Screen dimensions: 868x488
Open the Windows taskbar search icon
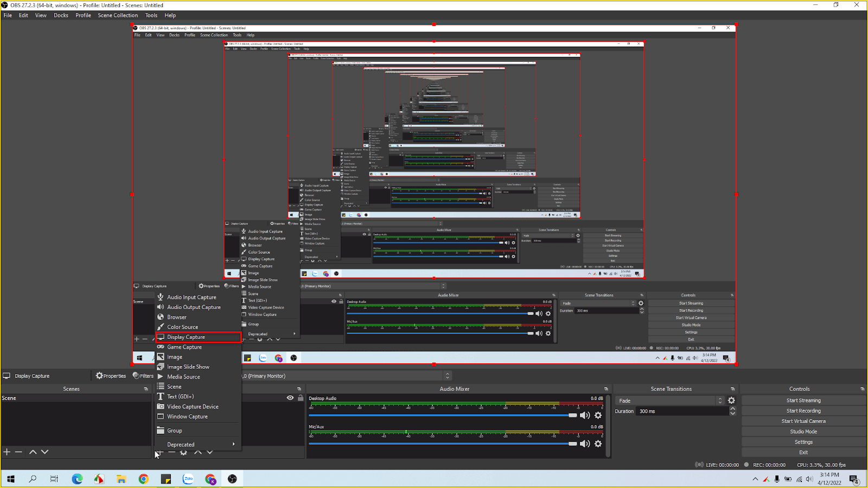[33, 479]
